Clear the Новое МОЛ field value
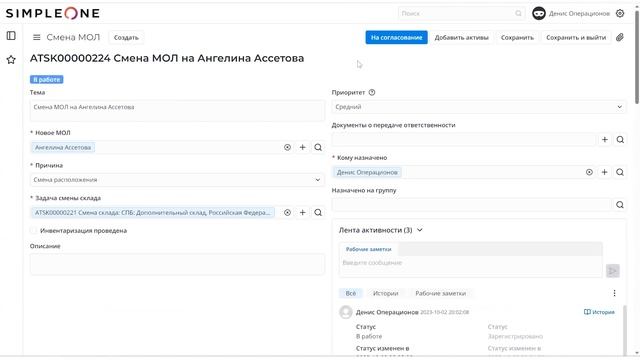 (x=287, y=147)
